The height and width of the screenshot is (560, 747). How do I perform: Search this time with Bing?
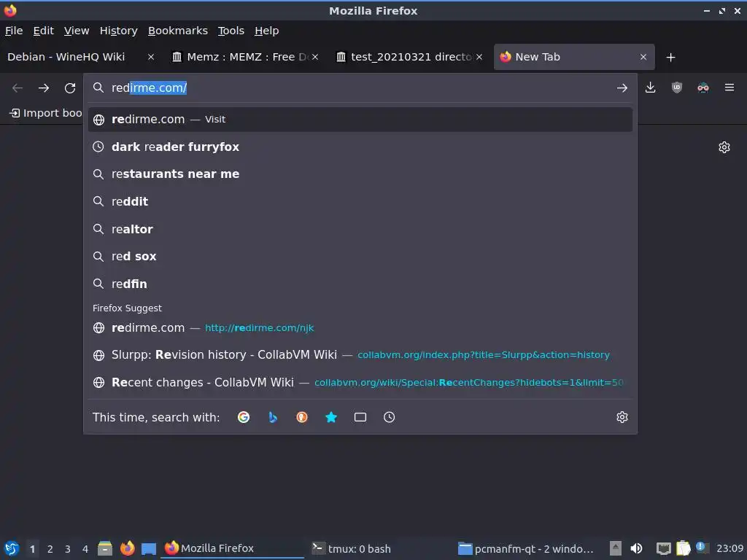coord(273,417)
